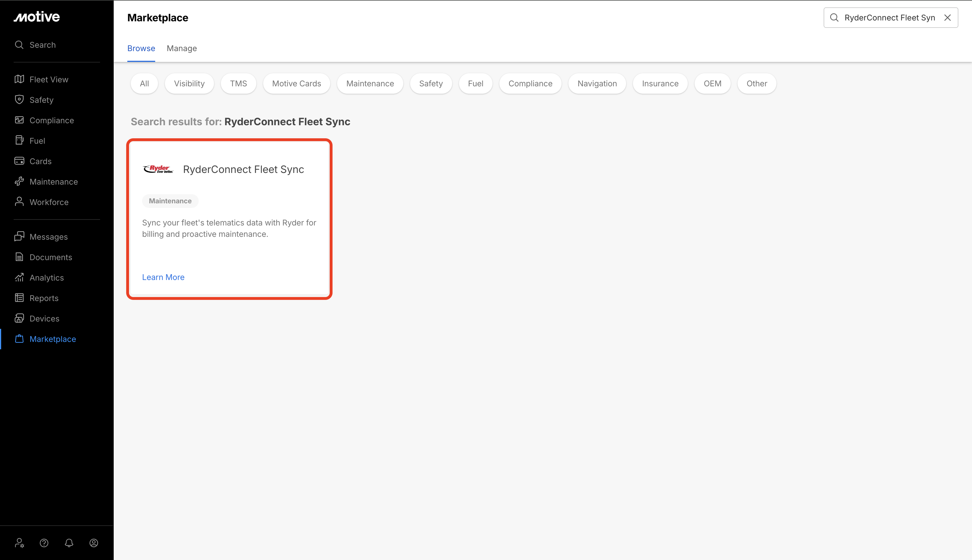The image size is (972, 560).
Task: Select the All category filter
Action: point(144,83)
